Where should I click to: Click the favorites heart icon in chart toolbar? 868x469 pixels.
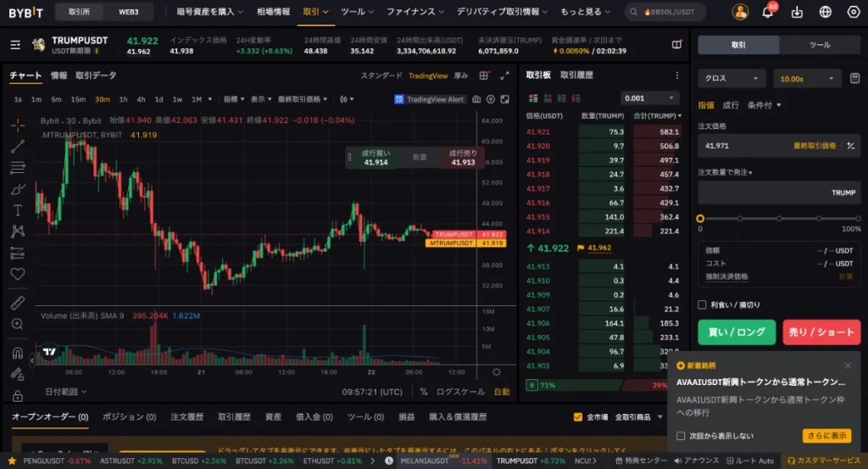point(18,274)
